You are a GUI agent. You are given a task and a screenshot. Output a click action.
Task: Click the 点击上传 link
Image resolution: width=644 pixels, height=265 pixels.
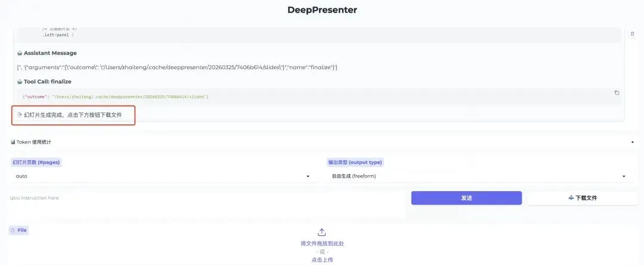[322, 260]
